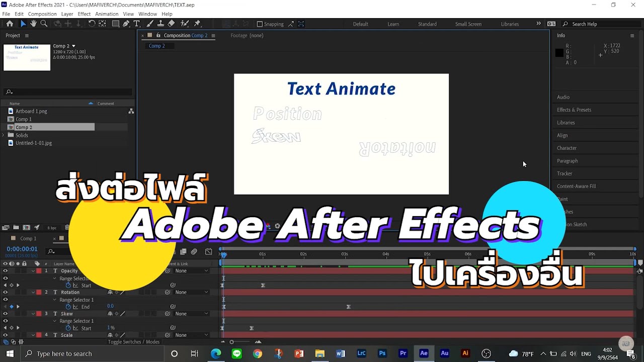The height and width of the screenshot is (362, 644).
Task: Click Toggle Switches / Modes button
Action: pyautogui.click(x=134, y=342)
